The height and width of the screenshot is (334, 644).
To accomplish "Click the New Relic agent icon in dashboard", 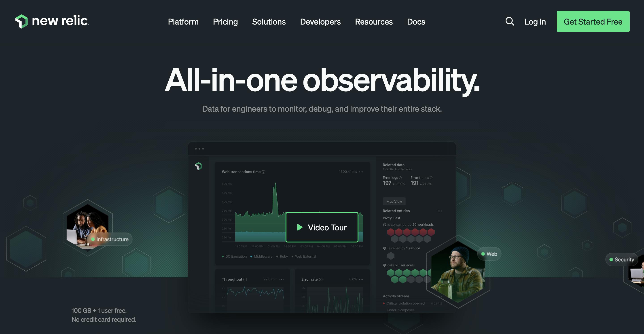I will pyautogui.click(x=198, y=165).
